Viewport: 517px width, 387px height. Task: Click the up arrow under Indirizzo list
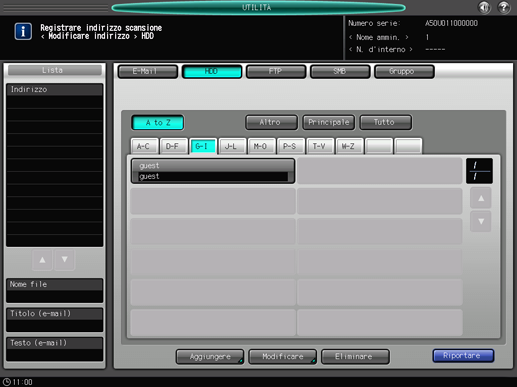pos(42,260)
